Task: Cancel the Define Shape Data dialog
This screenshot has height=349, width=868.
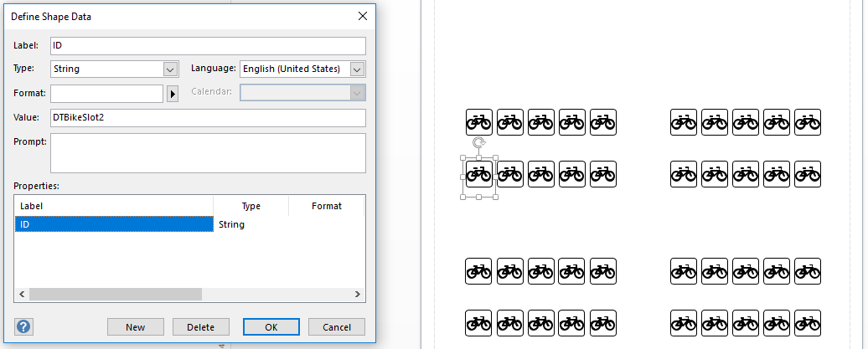Action: click(x=337, y=327)
